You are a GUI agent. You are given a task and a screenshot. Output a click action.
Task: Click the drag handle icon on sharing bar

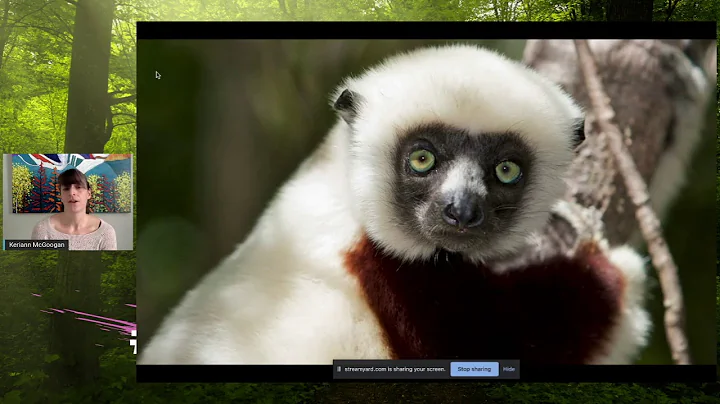339,369
